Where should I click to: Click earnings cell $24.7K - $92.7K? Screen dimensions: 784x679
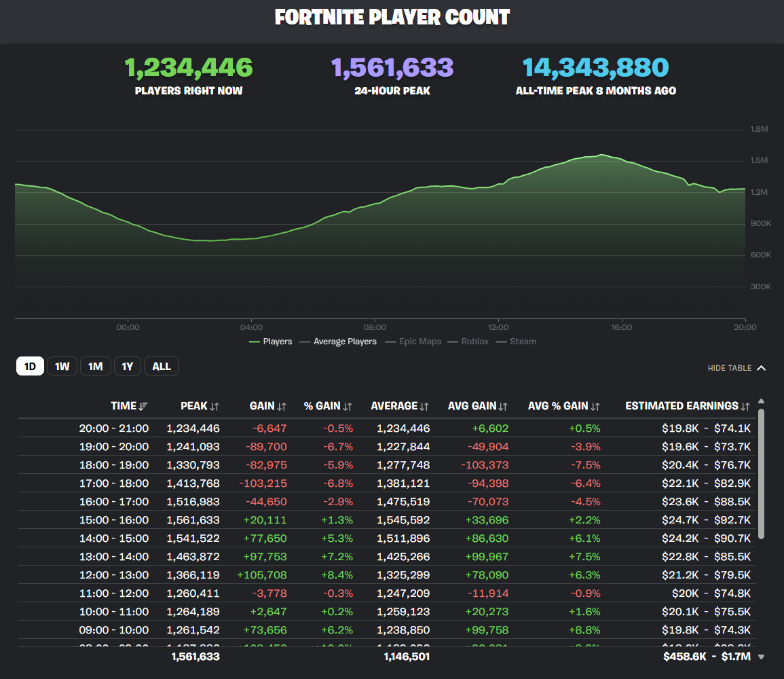click(x=707, y=521)
